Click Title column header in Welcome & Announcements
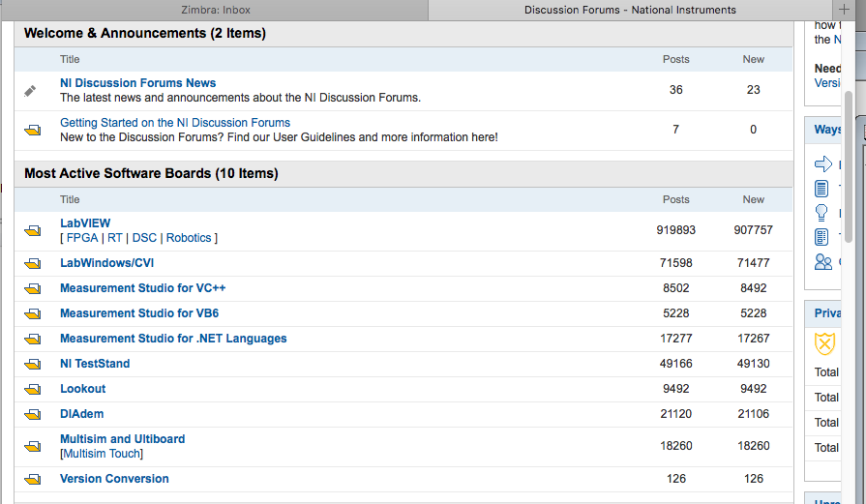Viewport: 866px width, 504px height. tap(70, 59)
